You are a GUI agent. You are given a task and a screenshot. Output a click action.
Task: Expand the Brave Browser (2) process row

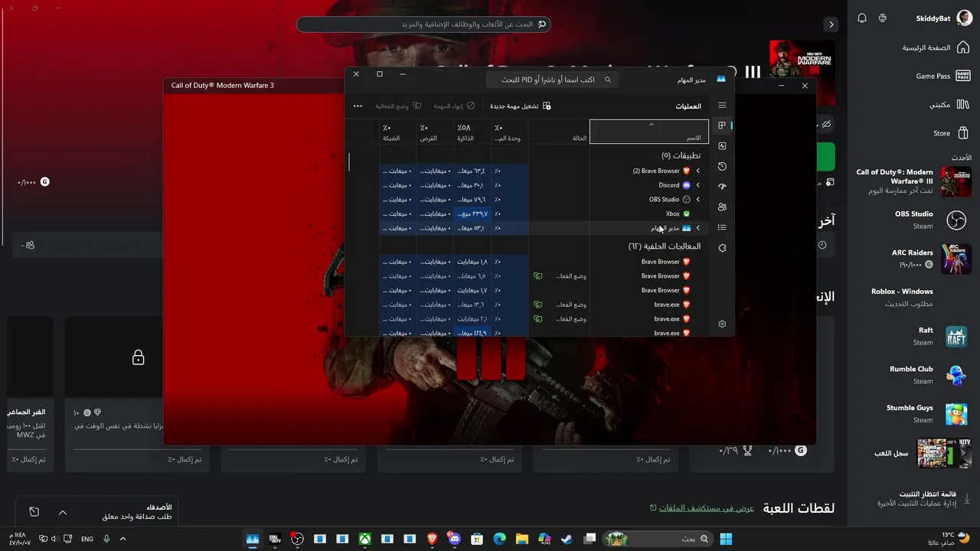pos(697,171)
